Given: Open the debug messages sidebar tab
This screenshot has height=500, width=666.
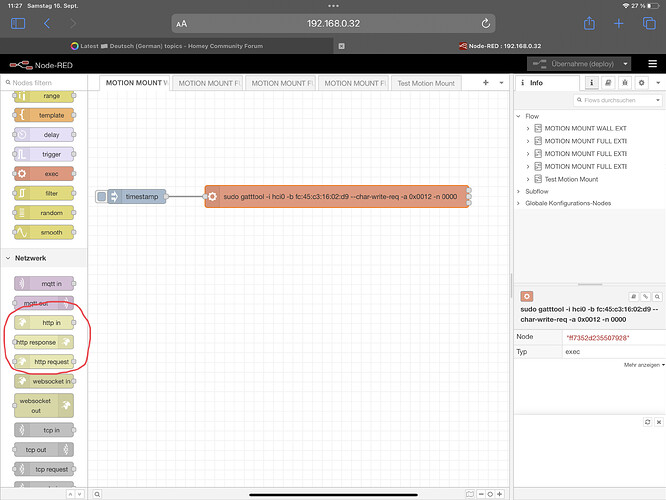Looking at the screenshot, I should (x=625, y=83).
